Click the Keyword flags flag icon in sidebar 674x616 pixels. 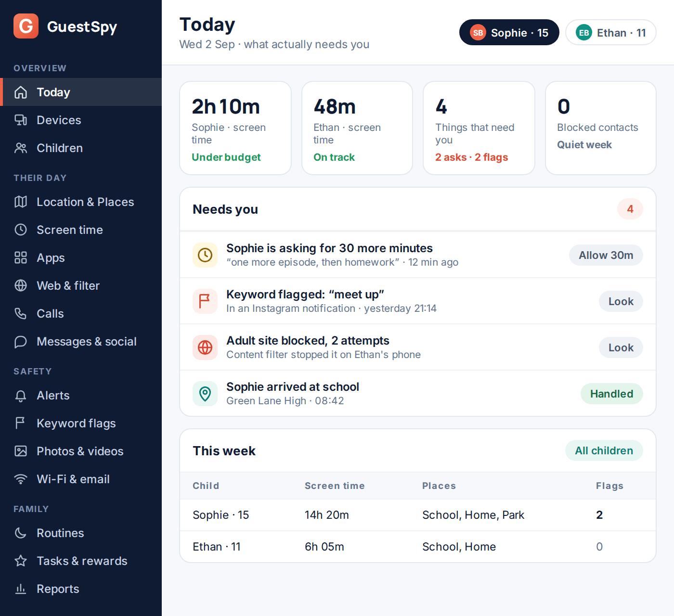pyautogui.click(x=21, y=423)
